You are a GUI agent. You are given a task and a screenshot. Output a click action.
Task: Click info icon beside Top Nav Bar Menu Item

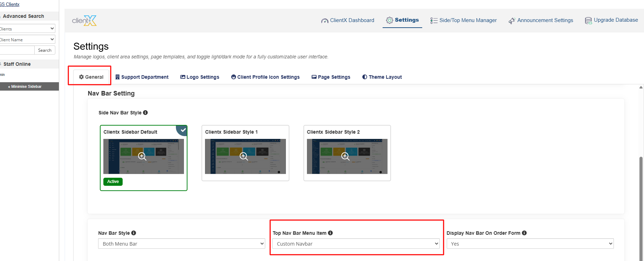(x=330, y=233)
